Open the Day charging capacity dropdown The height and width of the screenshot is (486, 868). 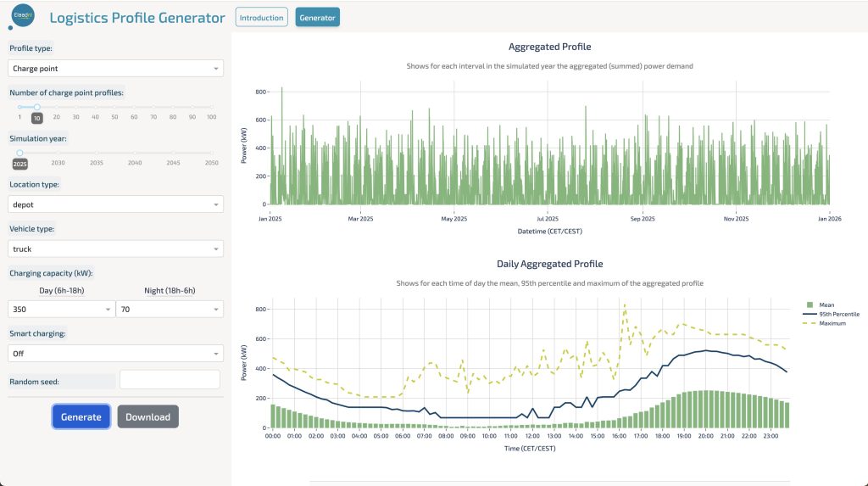61,310
